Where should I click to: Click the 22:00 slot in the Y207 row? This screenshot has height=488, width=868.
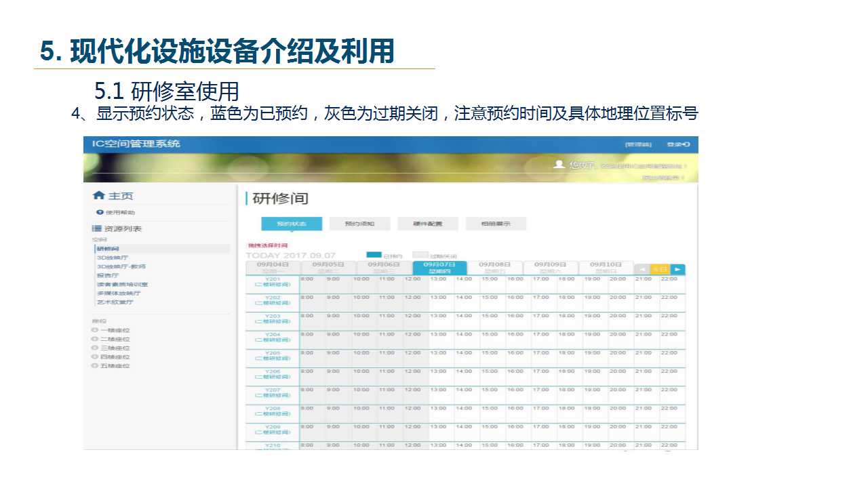673,394
